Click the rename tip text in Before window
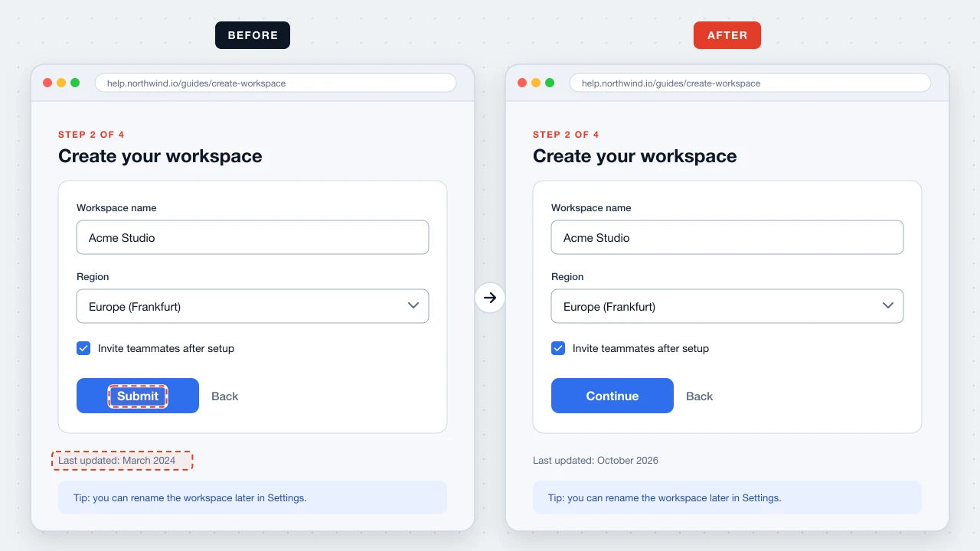 [x=190, y=497]
